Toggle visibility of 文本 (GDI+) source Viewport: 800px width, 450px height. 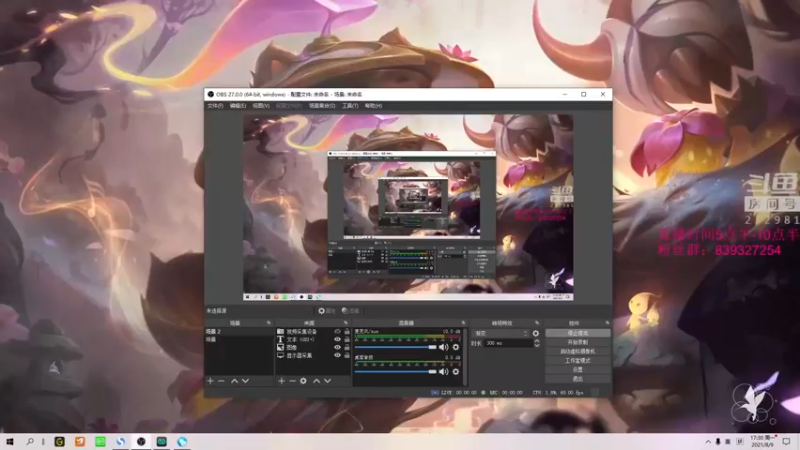tap(337, 339)
